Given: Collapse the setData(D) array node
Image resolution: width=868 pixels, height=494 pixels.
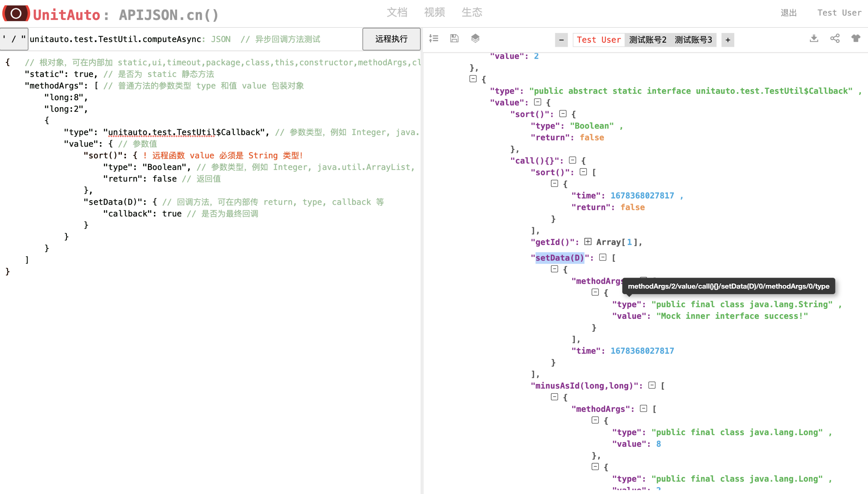Looking at the screenshot, I should (603, 258).
